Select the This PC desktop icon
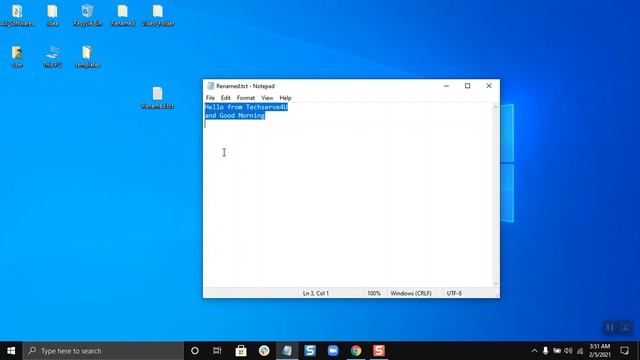The image size is (640, 360). pos(52,56)
